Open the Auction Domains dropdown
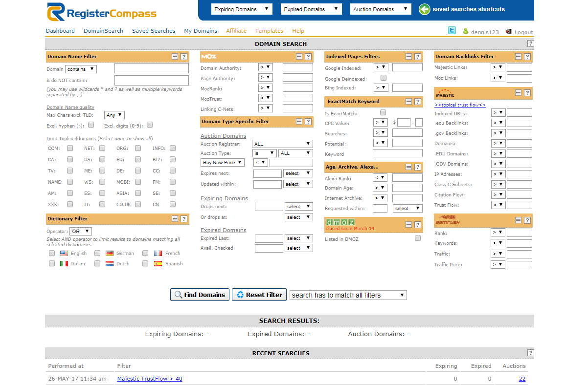588x385 pixels. tap(381, 9)
